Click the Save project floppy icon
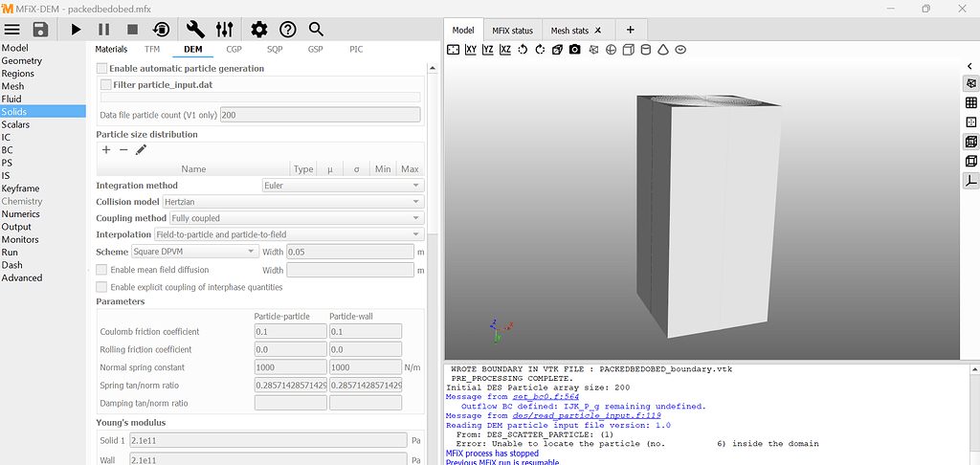The image size is (980, 465). (40, 30)
